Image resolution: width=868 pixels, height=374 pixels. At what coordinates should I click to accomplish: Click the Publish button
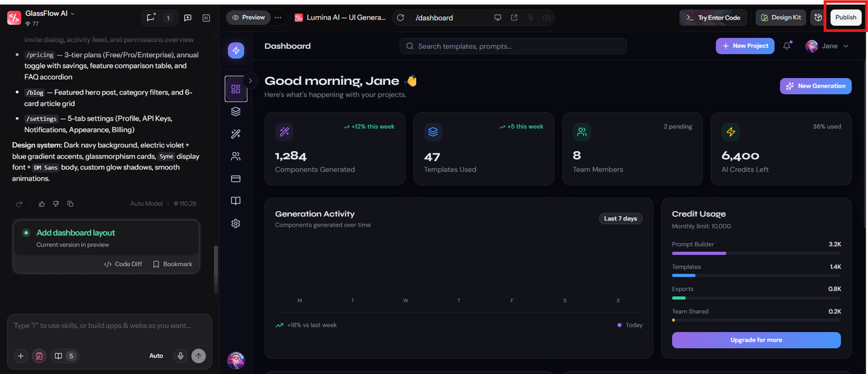[x=846, y=18]
